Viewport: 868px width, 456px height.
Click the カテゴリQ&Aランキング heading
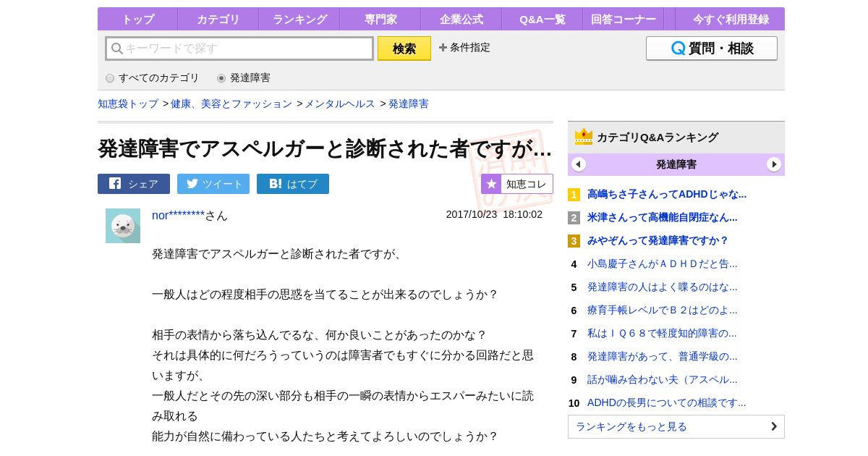pos(658,137)
